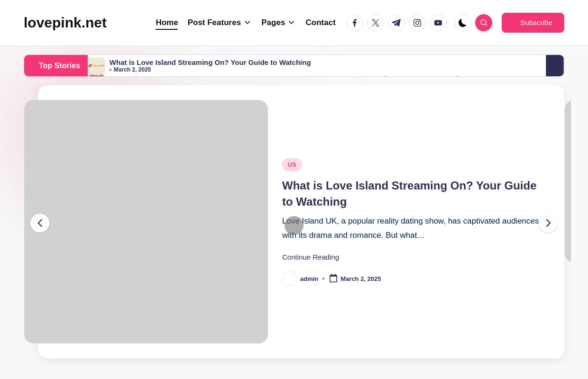Advance to next slide with right arrow
The height and width of the screenshot is (379, 588).
pos(548,223)
